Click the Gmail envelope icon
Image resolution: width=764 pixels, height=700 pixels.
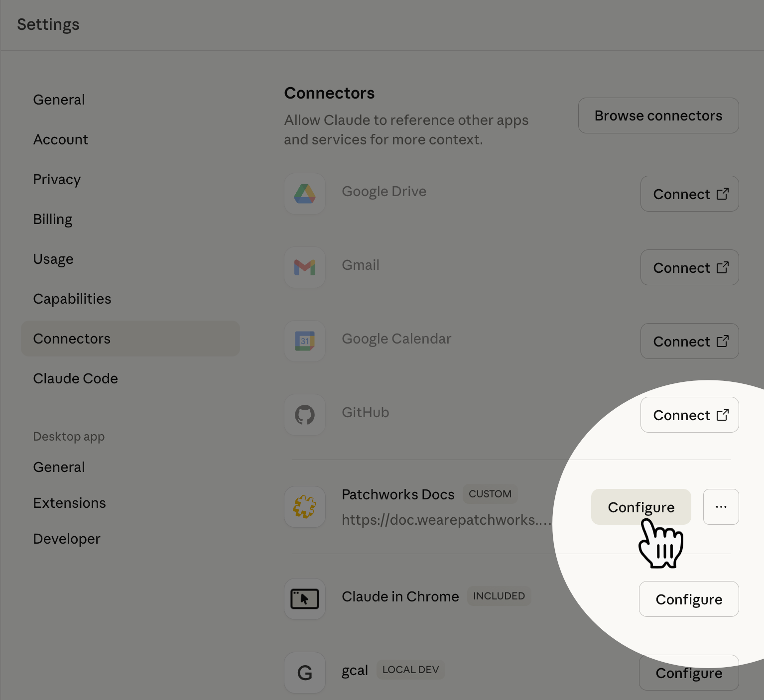click(305, 267)
